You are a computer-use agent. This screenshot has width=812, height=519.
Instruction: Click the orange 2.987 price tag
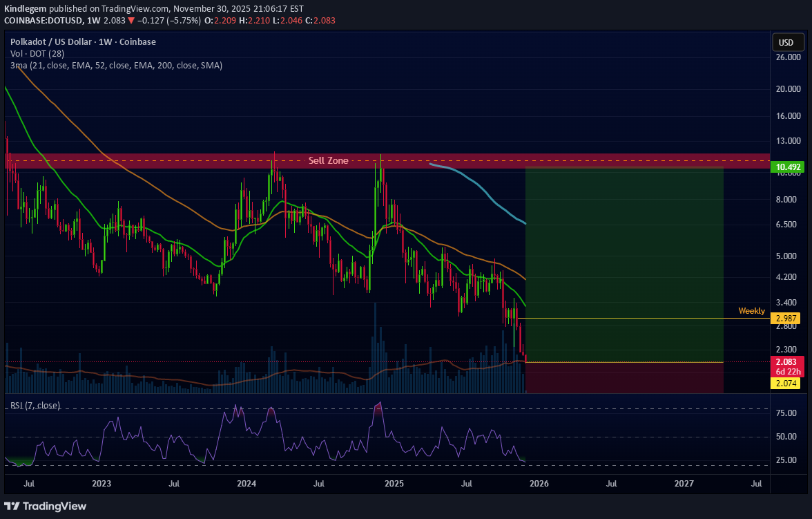tap(788, 318)
